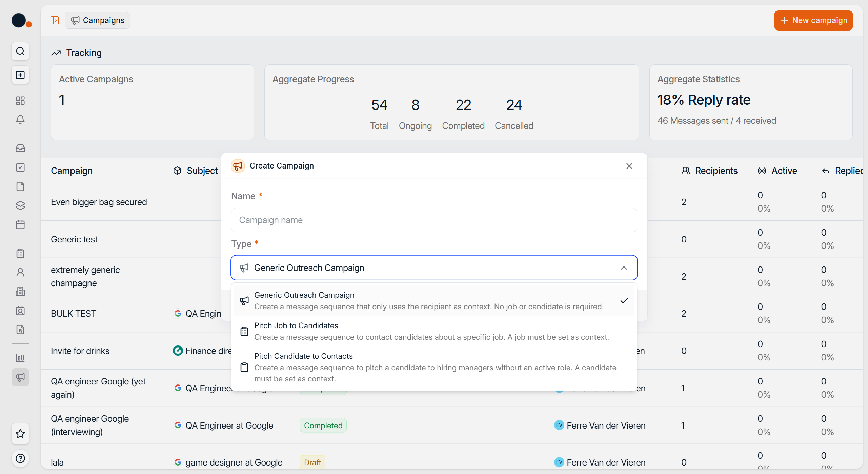Open the calendar icon in sidebar
The height and width of the screenshot is (474, 868).
tap(20, 224)
